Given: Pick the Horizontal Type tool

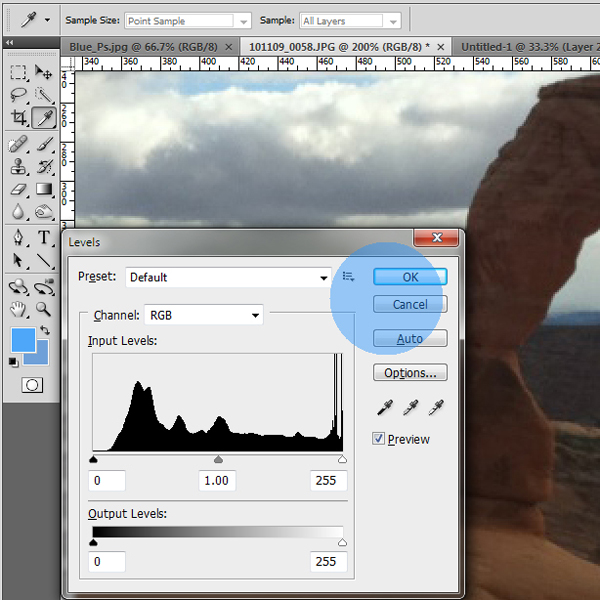Looking at the screenshot, I should 44,238.
